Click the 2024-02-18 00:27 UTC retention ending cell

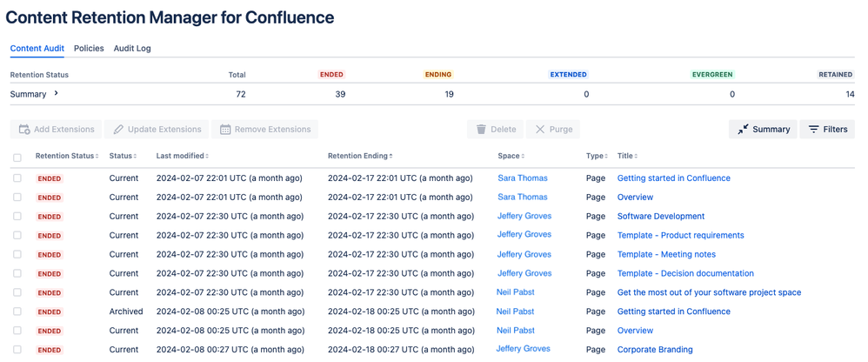point(401,350)
